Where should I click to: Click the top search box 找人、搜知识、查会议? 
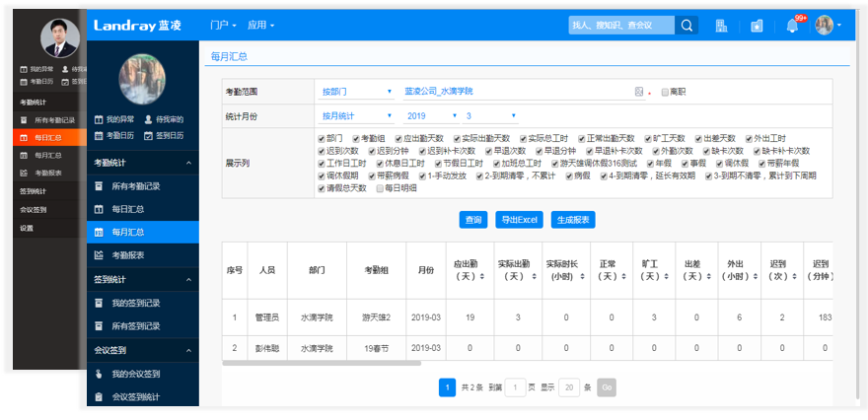click(x=621, y=26)
